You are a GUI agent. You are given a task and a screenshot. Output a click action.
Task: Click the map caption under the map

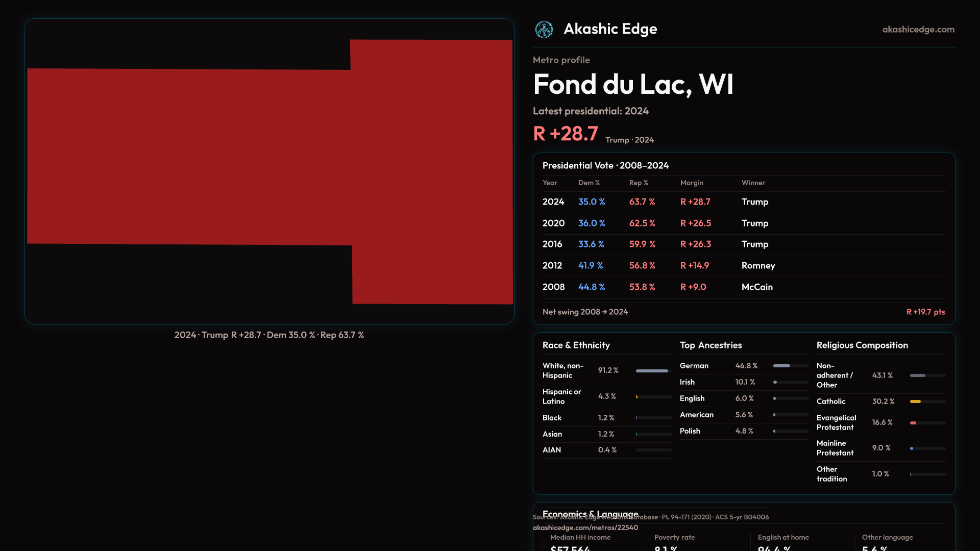point(269,335)
